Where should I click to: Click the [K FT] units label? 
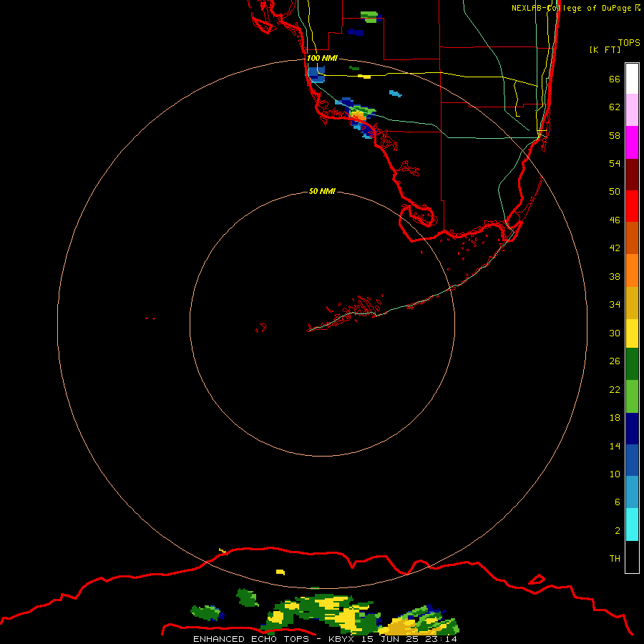tap(605, 49)
